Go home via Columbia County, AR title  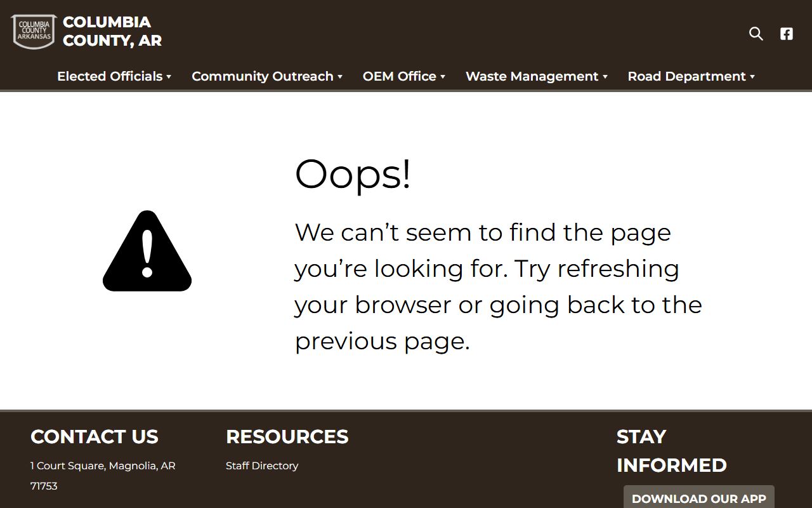pyautogui.click(x=112, y=31)
